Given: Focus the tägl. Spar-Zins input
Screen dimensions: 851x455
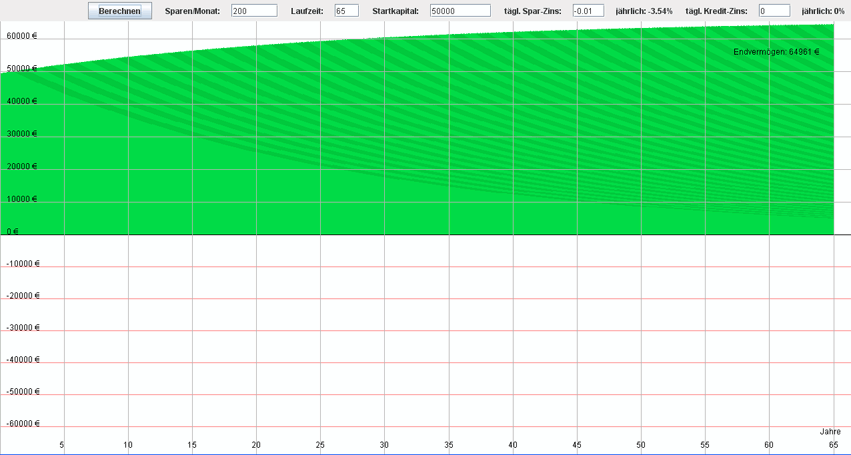Looking at the screenshot, I should [588, 11].
